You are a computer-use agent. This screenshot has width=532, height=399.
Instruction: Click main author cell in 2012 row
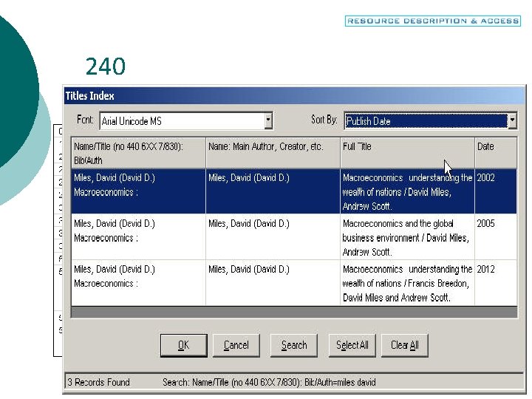pyautogui.click(x=273, y=283)
